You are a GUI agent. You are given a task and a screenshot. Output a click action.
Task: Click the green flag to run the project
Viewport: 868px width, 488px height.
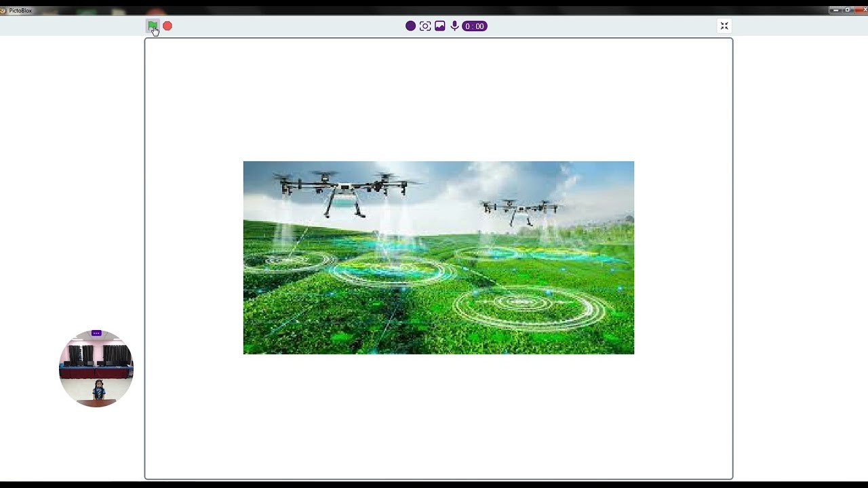(153, 26)
